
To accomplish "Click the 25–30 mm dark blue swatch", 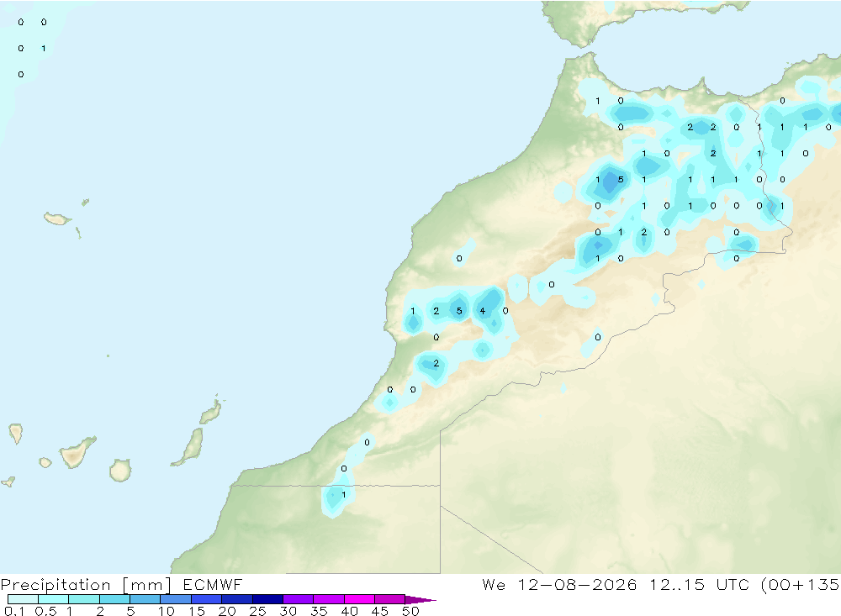I will 267,599.
